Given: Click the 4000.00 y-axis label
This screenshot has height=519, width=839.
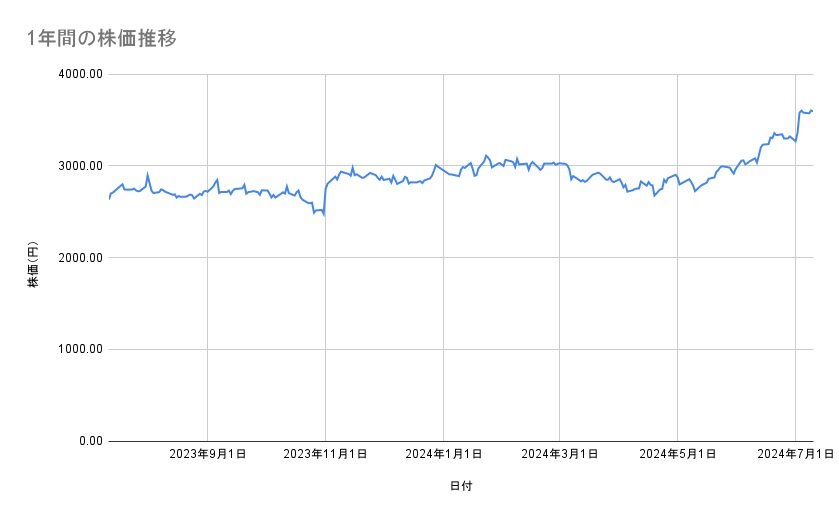Looking at the screenshot, I should pyautogui.click(x=75, y=74).
